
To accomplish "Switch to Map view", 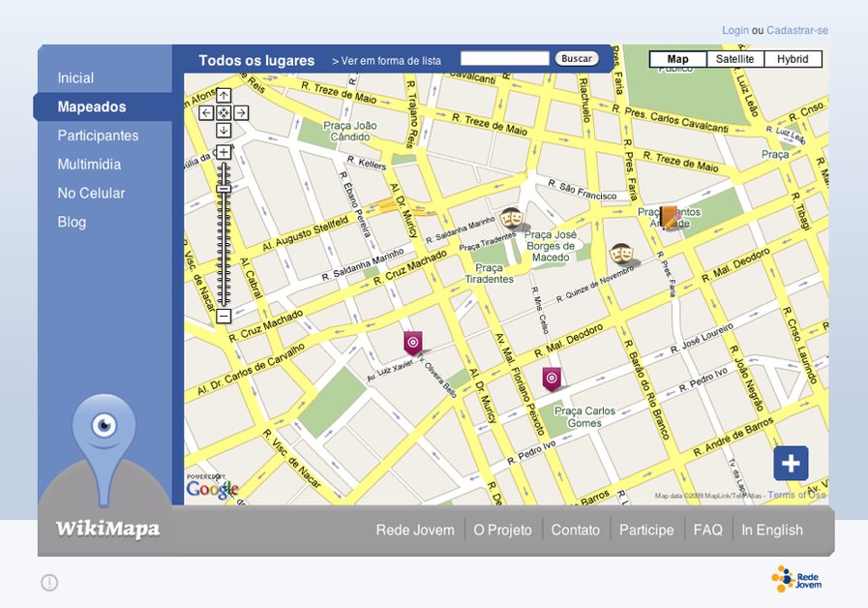I will click(677, 59).
